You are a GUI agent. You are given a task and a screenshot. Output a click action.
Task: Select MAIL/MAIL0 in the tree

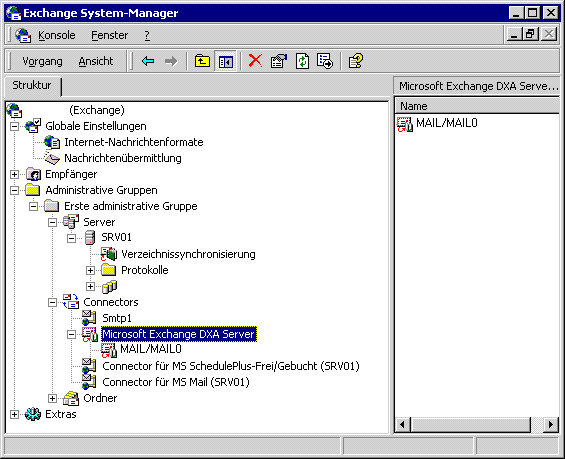[x=151, y=349]
